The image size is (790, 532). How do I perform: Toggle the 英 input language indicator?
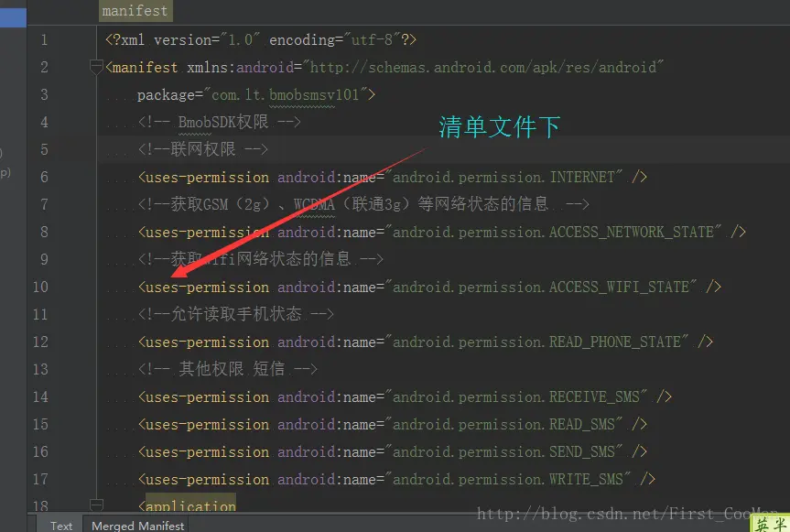762,525
